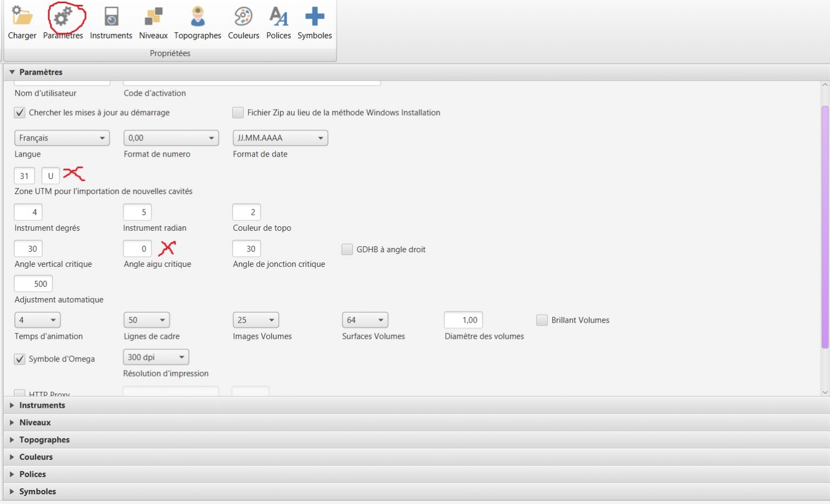Viewport: 830px width, 504px height.
Task: Click the Charger folder icon
Action: (x=22, y=17)
